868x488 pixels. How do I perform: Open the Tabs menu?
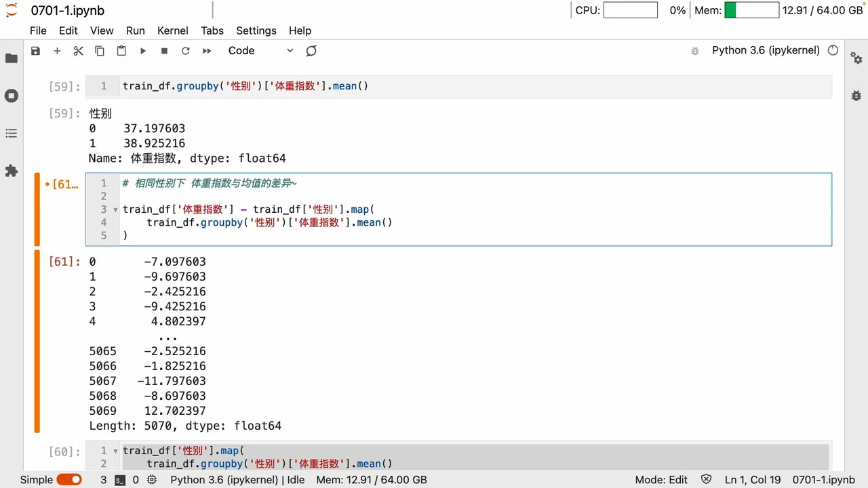pyautogui.click(x=212, y=30)
